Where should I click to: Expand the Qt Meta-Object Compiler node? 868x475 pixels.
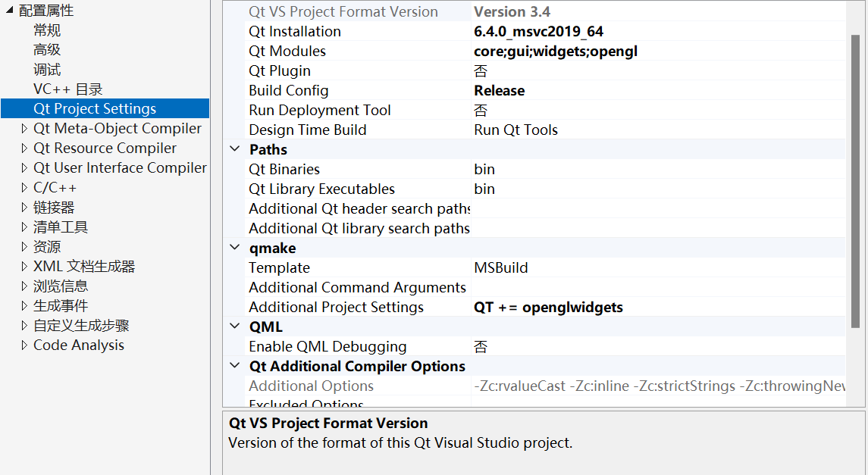[x=24, y=128]
